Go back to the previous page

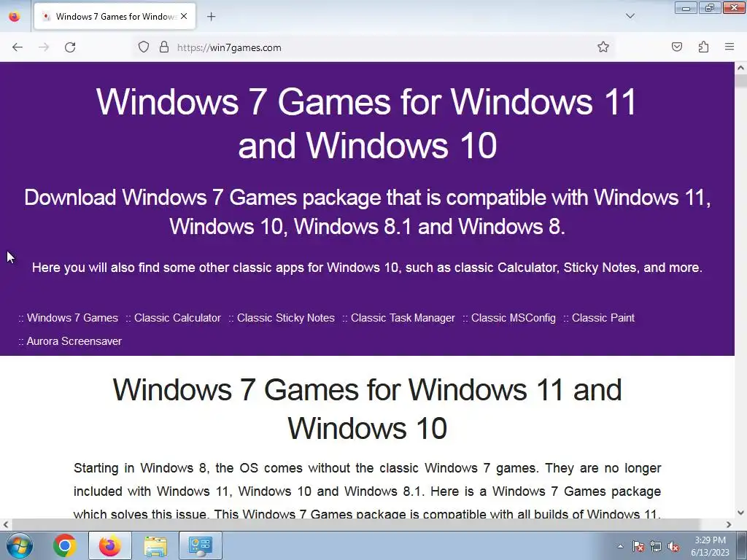coord(18,47)
